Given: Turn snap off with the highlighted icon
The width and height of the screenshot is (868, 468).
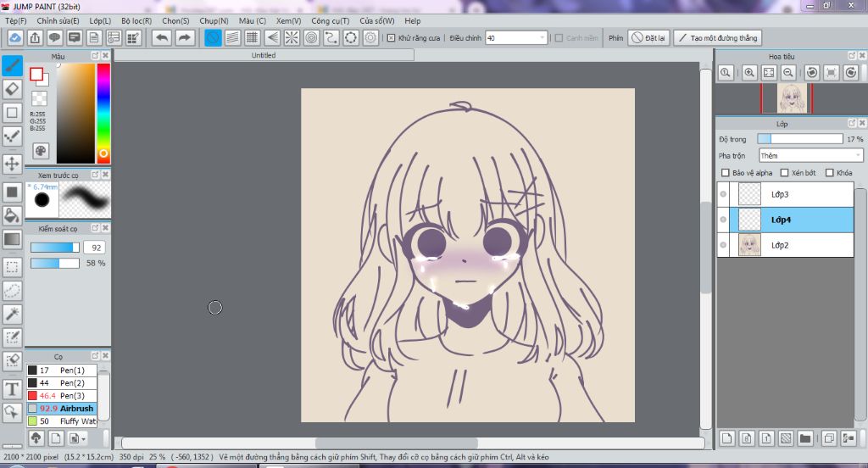Looking at the screenshot, I should click(213, 37).
